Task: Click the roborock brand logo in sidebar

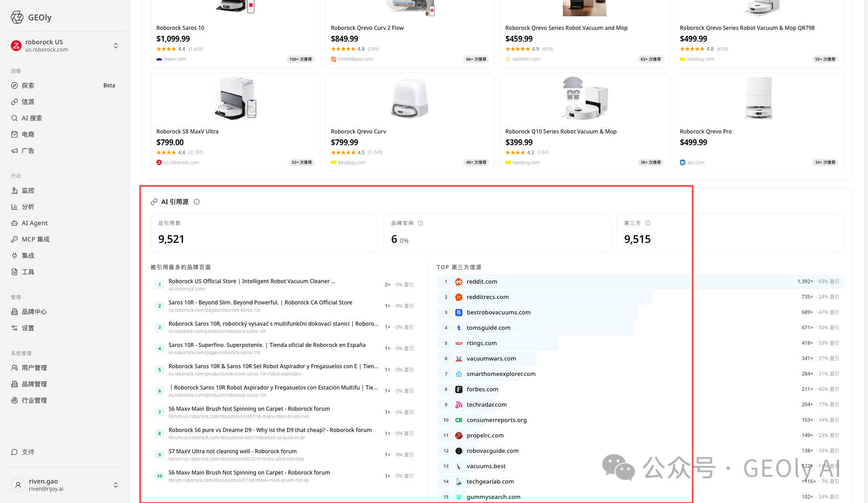Action: 16,45
